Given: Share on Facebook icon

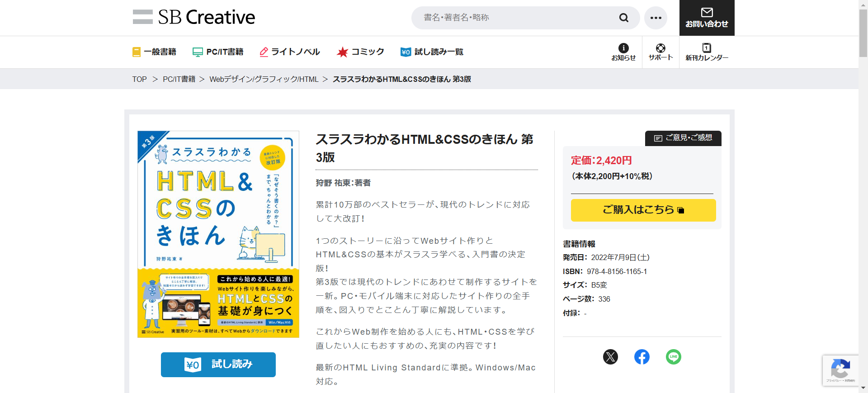Looking at the screenshot, I should click(x=642, y=357).
